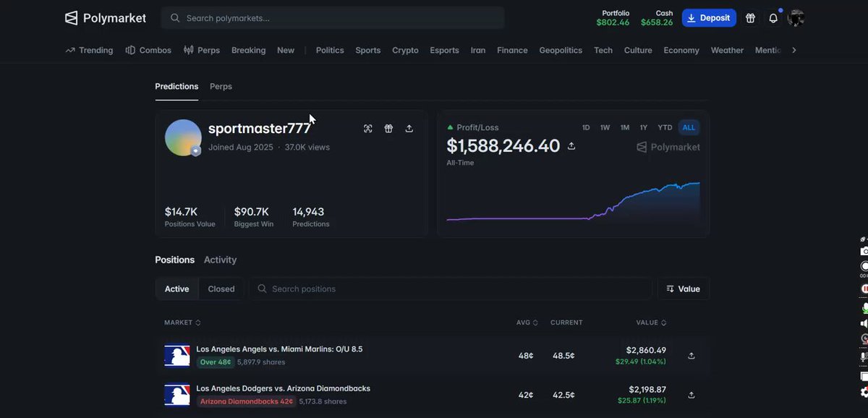Go to Esports category

click(444, 51)
